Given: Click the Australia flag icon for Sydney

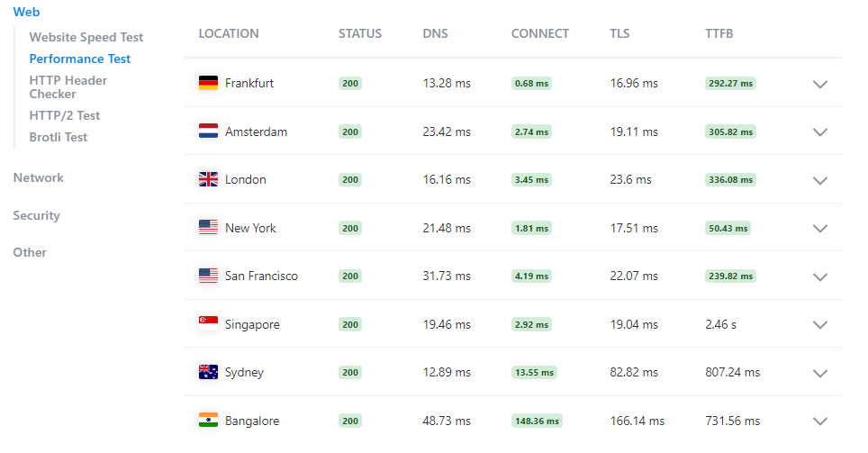Looking at the screenshot, I should [x=208, y=372].
